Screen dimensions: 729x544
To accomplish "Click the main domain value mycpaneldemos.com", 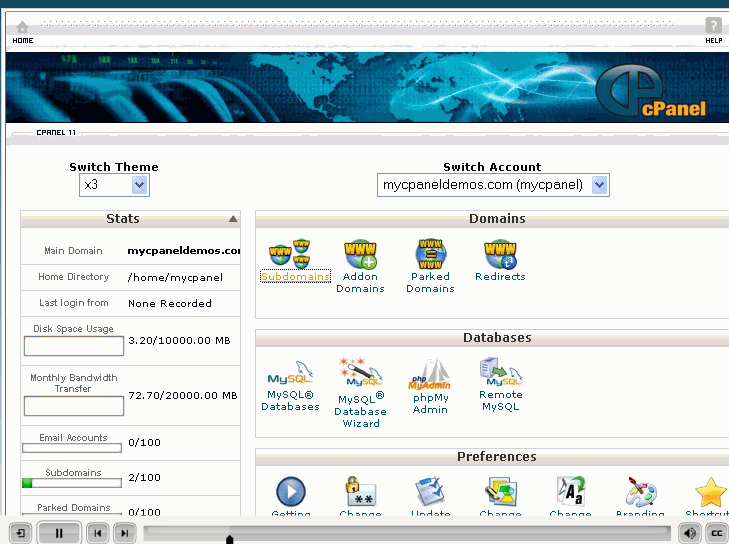I will point(184,251).
